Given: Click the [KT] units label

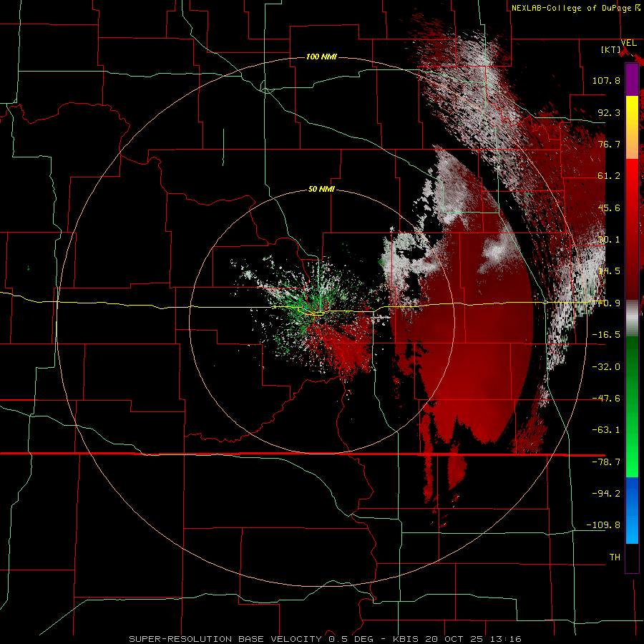Looking at the screenshot, I should pyautogui.click(x=611, y=49).
